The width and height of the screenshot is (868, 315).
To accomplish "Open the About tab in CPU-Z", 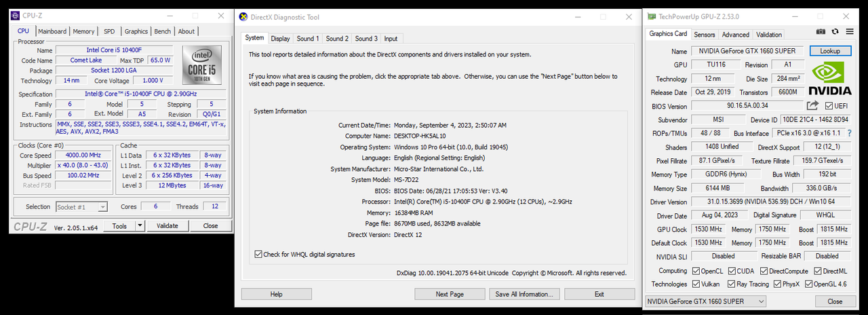I will click(186, 31).
